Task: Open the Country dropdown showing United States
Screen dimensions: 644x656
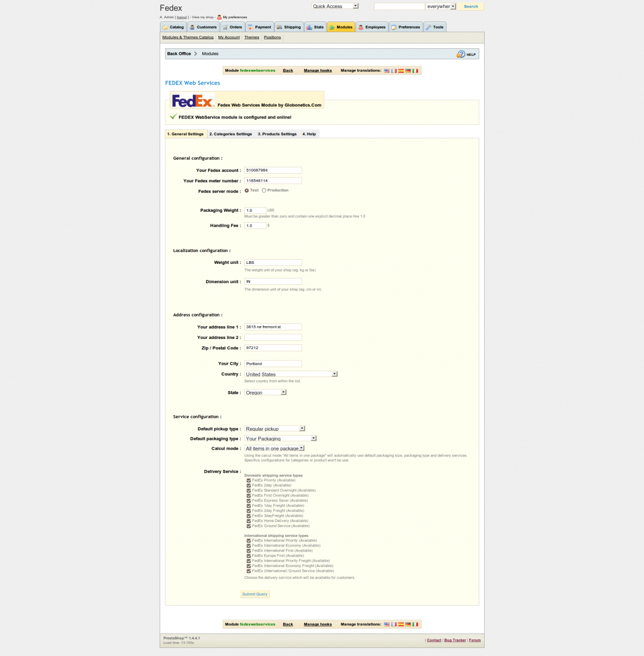Action: pyautogui.click(x=291, y=374)
